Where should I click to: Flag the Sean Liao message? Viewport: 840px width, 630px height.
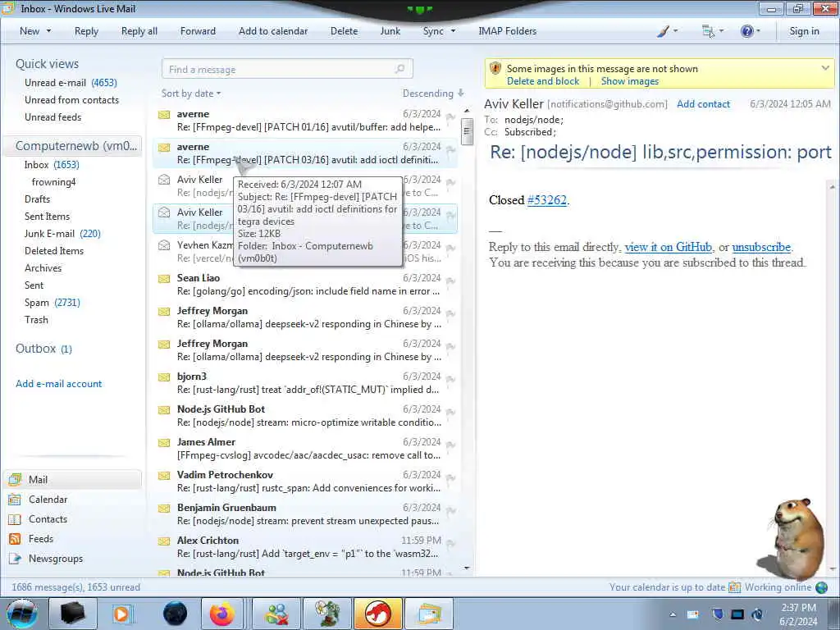[450, 281]
